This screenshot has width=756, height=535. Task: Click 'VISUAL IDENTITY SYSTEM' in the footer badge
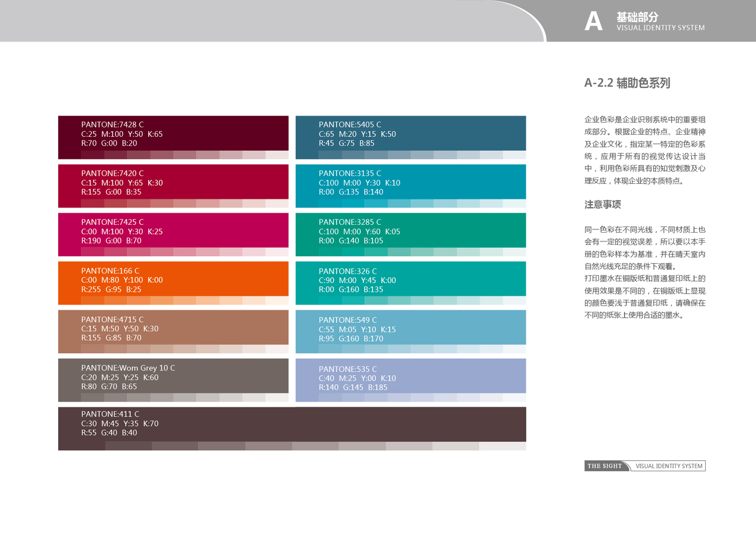pos(669,466)
